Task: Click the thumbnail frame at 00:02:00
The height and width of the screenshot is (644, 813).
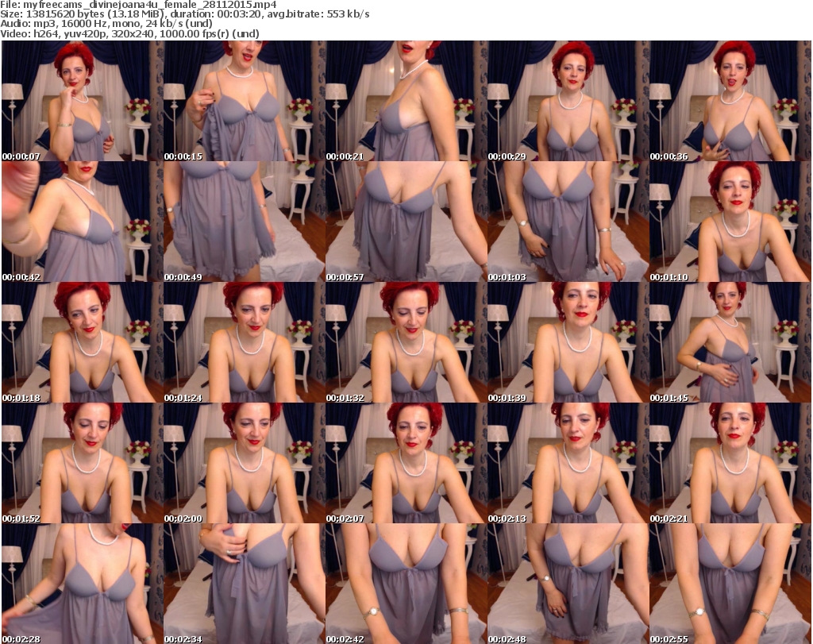Action: pyautogui.click(x=245, y=463)
